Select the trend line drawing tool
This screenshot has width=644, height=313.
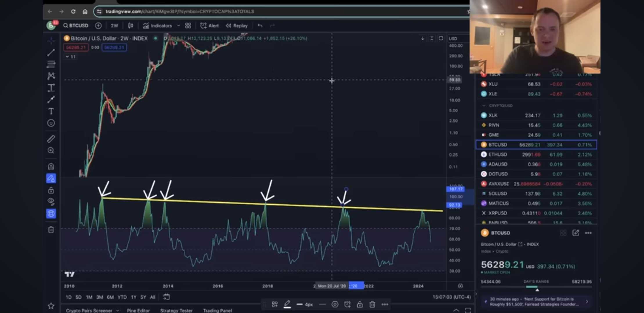point(51,52)
